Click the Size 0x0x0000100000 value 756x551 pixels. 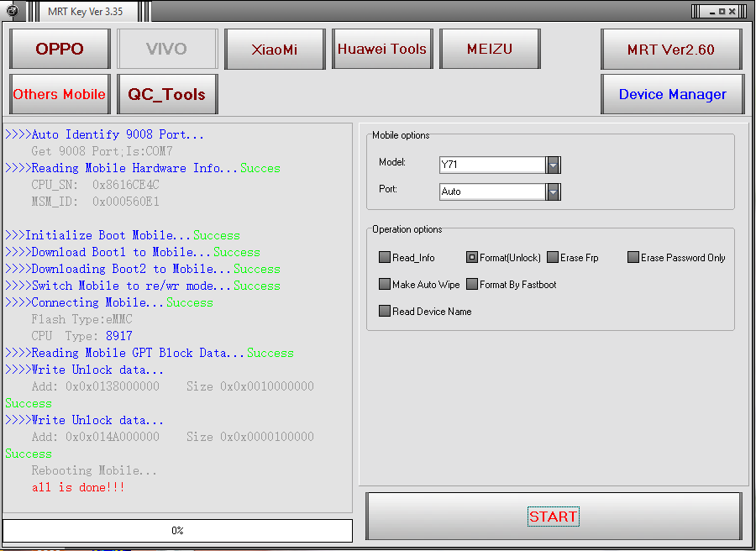266,437
